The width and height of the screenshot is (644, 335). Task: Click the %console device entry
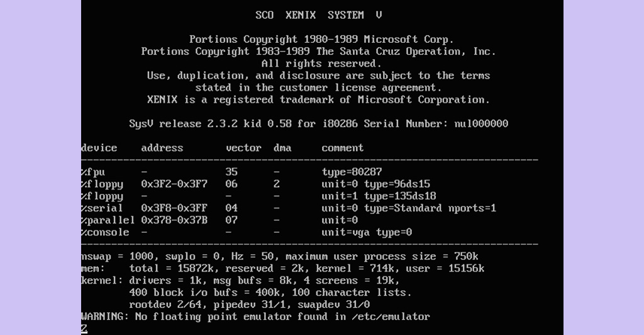pos(105,232)
